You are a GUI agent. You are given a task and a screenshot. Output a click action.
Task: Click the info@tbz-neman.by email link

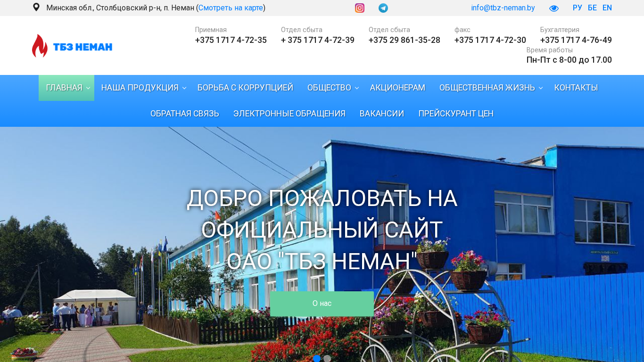503,8
